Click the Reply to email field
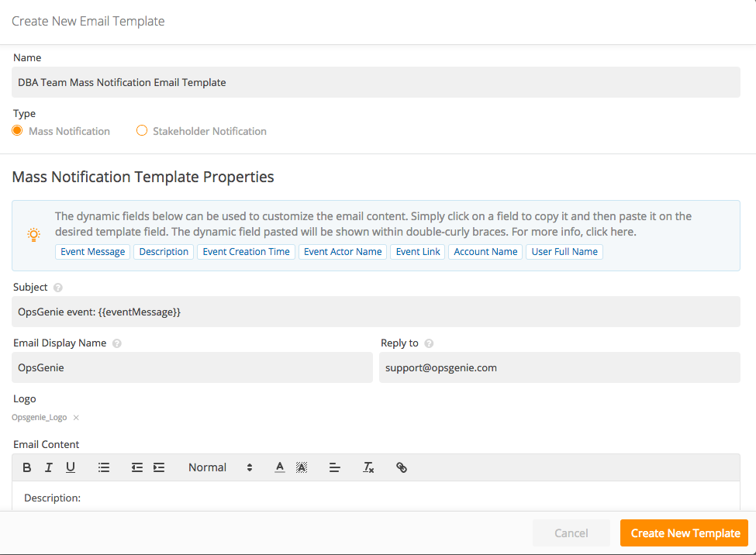Viewport: 756px width, 555px height. (x=560, y=367)
